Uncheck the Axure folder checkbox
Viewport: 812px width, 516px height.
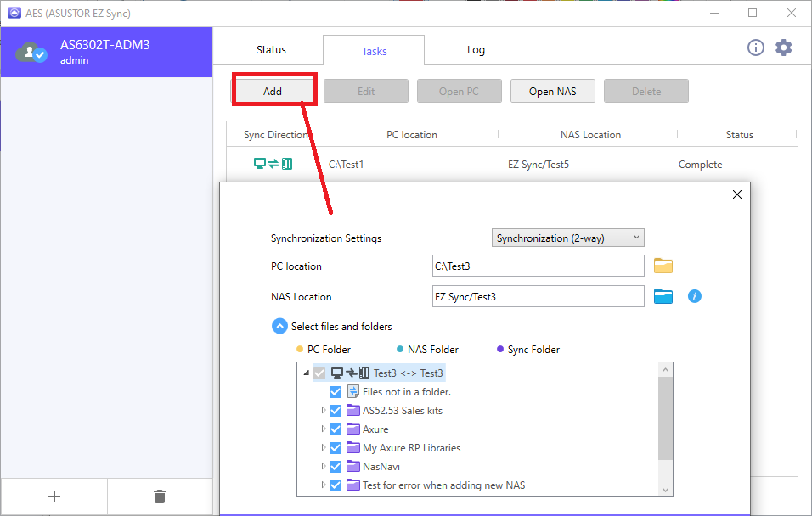coord(336,429)
